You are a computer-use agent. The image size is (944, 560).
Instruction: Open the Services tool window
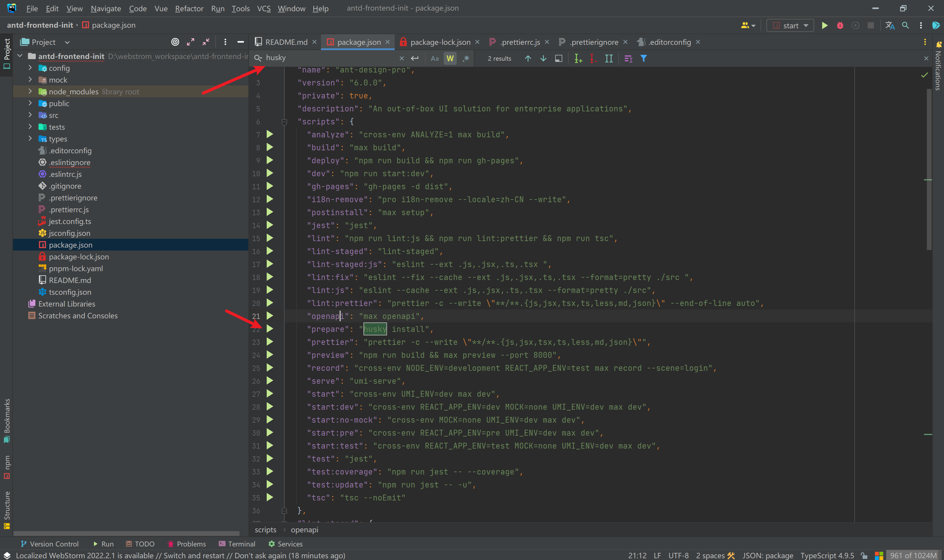tap(286, 544)
